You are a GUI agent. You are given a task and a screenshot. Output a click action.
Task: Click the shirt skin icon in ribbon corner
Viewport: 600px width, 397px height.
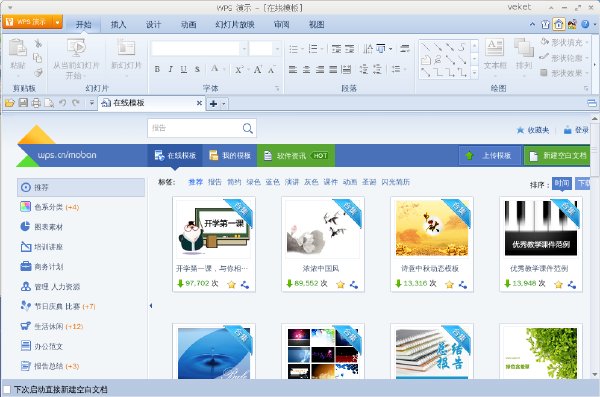tap(546, 25)
